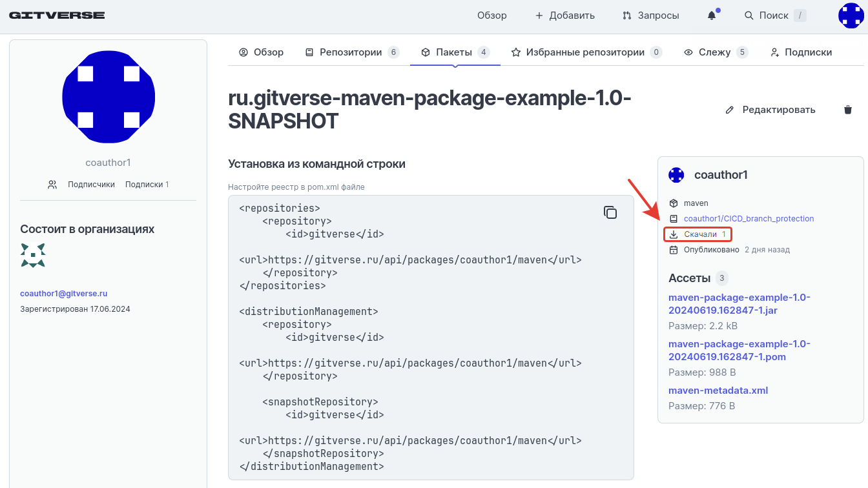This screenshot has height=488, width=868.
Task: Open the Подписки tab
Action: tap(801, 52)
